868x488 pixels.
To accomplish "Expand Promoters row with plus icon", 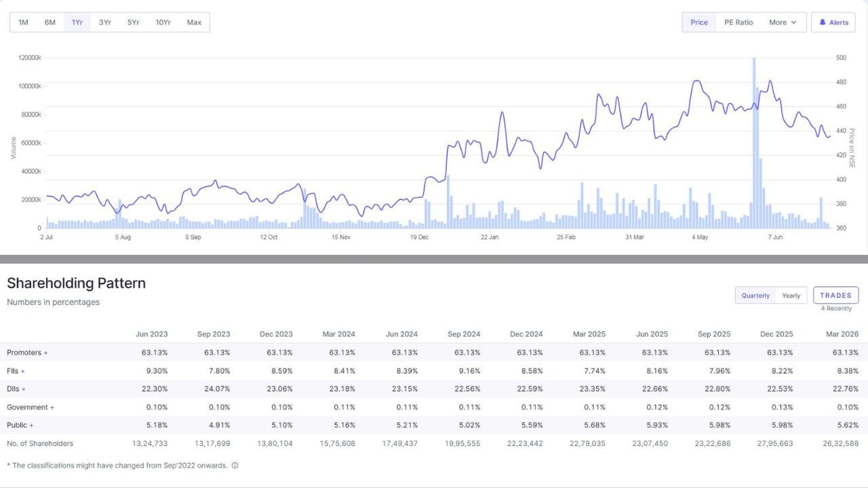I will [45, 352].
